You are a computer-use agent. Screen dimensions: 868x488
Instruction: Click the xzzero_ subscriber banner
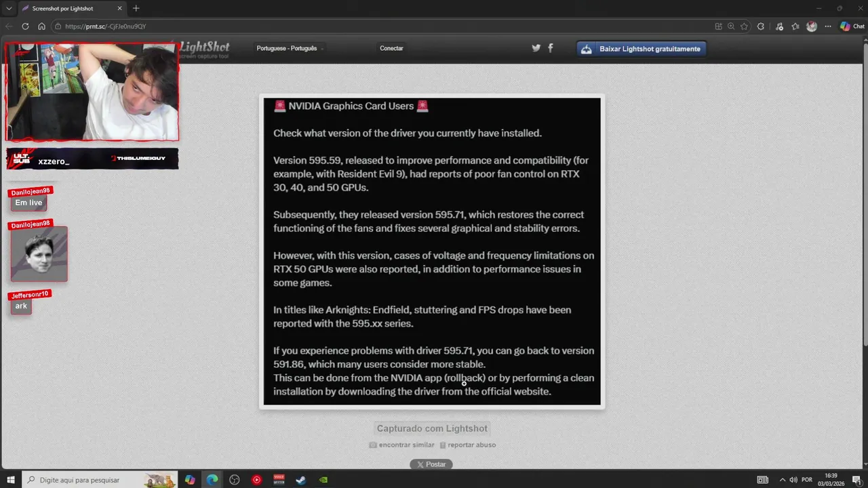click(x=92, y=159)
